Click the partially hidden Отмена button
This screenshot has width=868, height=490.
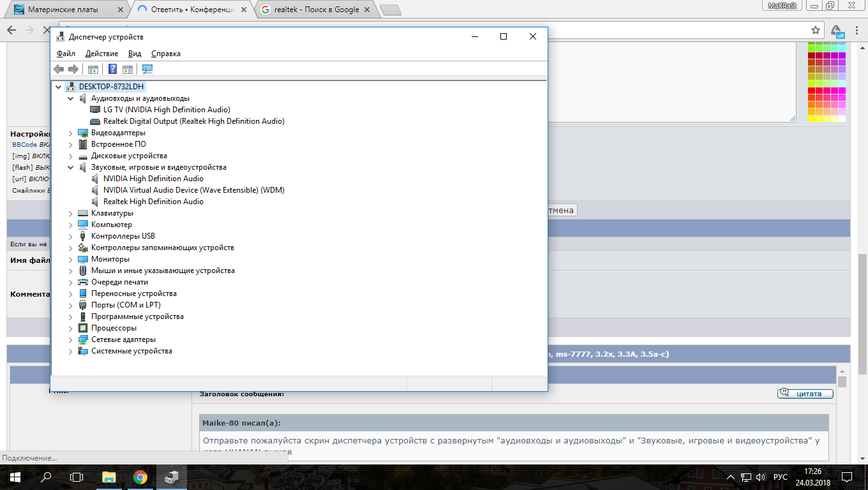pyautogui.click(x=562, y=210)
